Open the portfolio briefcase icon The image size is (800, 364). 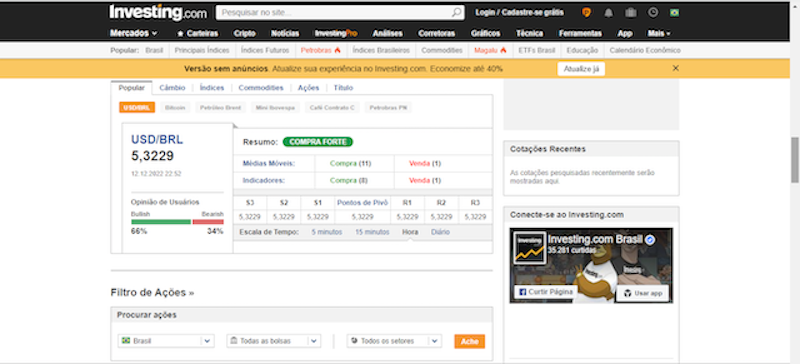coord(631,13)
